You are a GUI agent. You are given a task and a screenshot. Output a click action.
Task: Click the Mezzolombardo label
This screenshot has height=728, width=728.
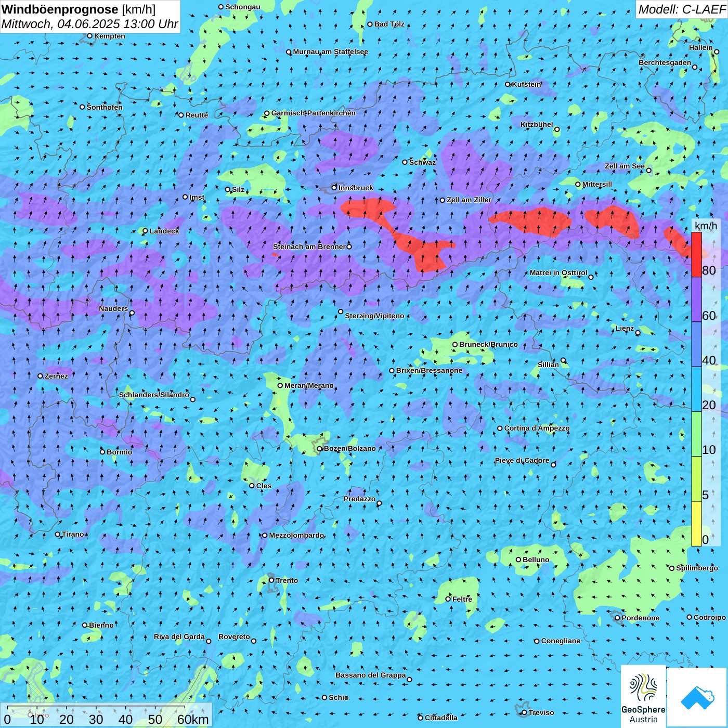296,535
